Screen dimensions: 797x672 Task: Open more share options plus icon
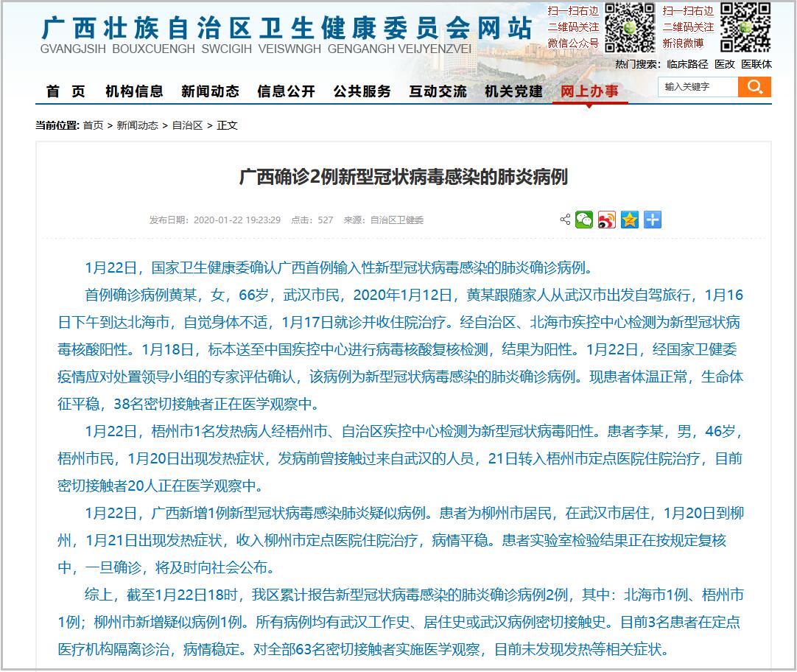tap(653, 220)
